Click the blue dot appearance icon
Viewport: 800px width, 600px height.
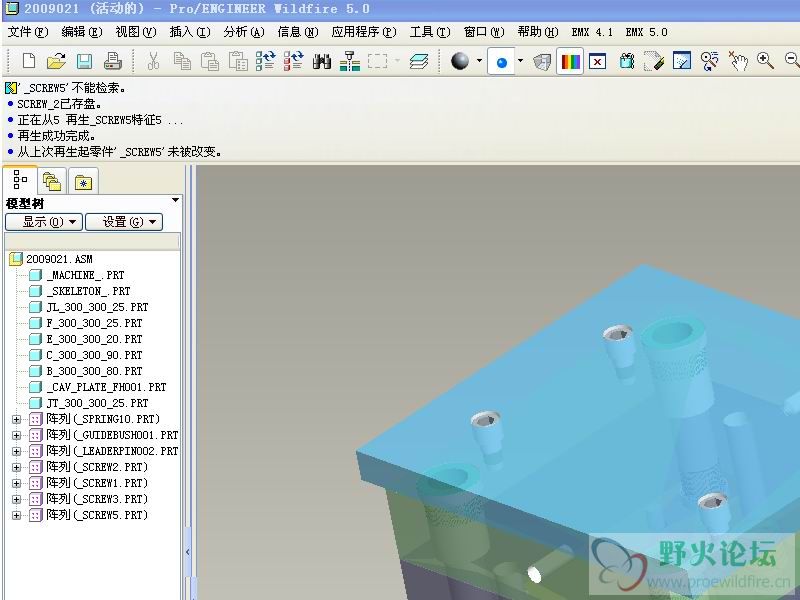point(502,62)
